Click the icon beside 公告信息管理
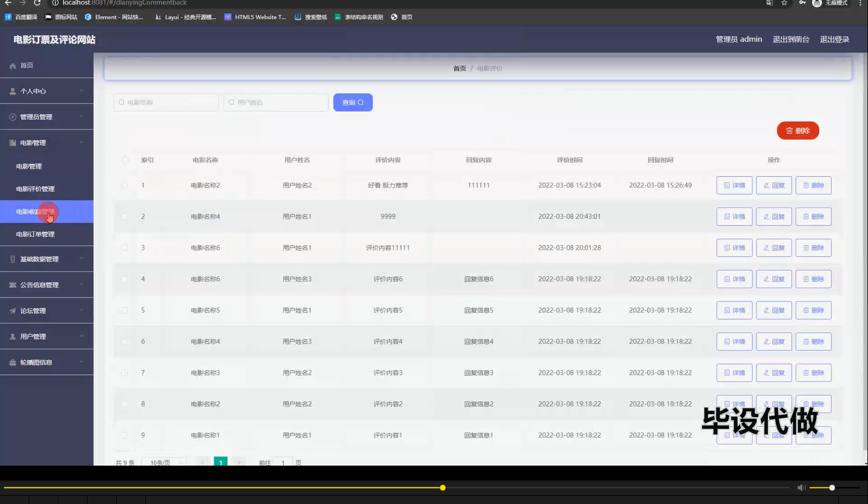Image resolution: width=868 pixels, height=504 pixels. 13,285
